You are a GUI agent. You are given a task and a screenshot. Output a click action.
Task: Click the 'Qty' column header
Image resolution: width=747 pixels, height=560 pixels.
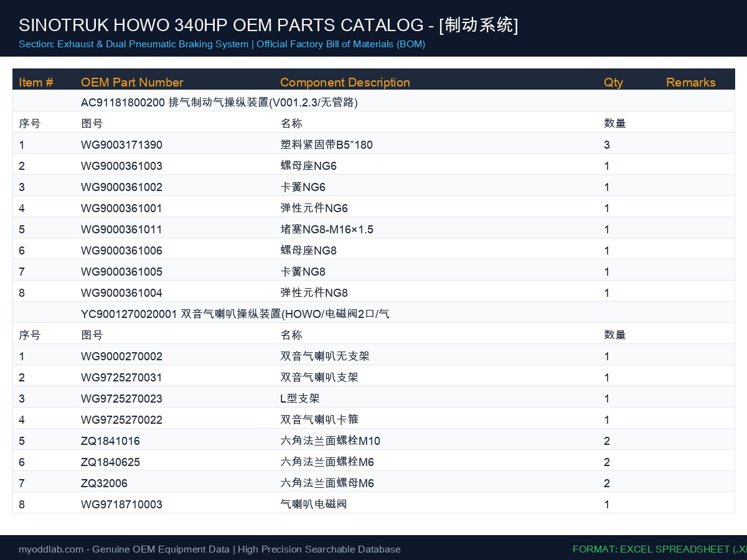pyautogui.click(x=613, y=82)
